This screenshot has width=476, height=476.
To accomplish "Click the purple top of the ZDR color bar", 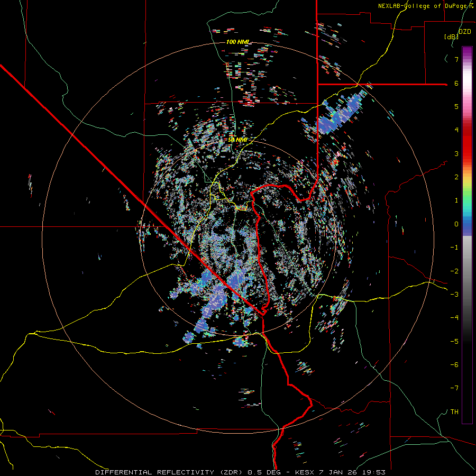I will (467, 52).
